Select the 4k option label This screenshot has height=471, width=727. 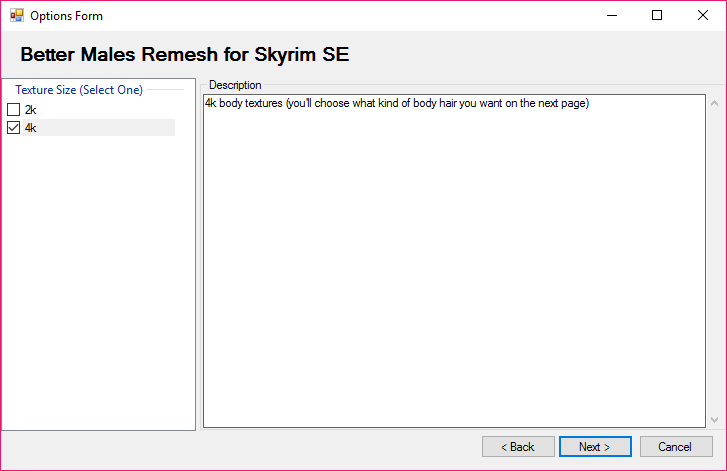click(x=31, y=128)
